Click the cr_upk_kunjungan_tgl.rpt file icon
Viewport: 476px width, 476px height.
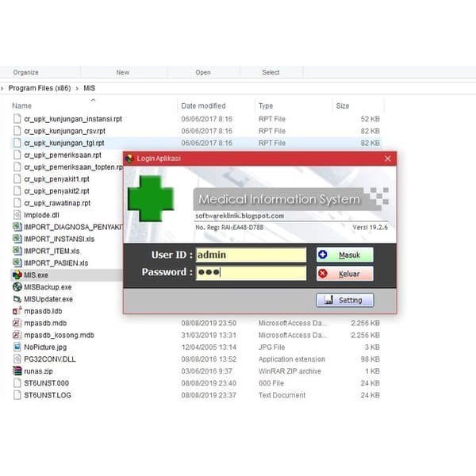click(x=17, y=143)
